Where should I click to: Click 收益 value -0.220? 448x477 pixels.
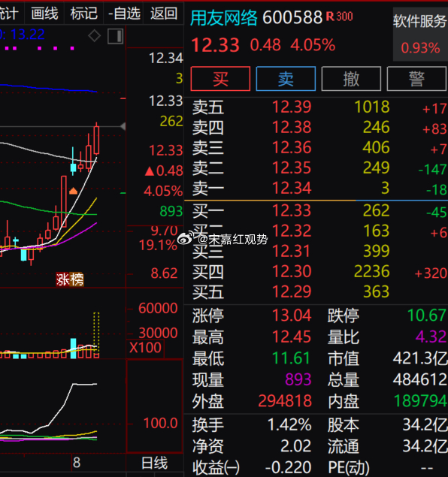pyautogui.click(x=288, y=467)
